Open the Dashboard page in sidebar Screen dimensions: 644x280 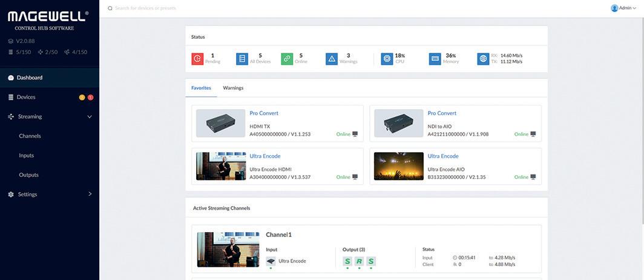click(49, 78)
